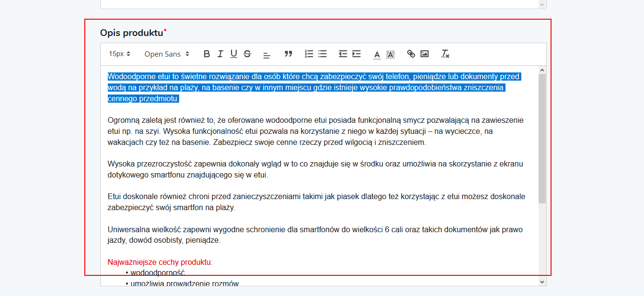The image size is (644, 296).
Task: Toggle strikethrough formatting
Action: coord(247,54)
